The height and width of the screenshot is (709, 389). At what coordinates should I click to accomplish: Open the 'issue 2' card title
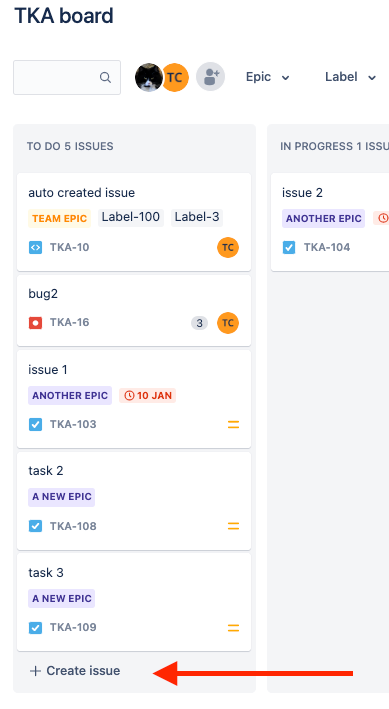[x=302, y=193]
